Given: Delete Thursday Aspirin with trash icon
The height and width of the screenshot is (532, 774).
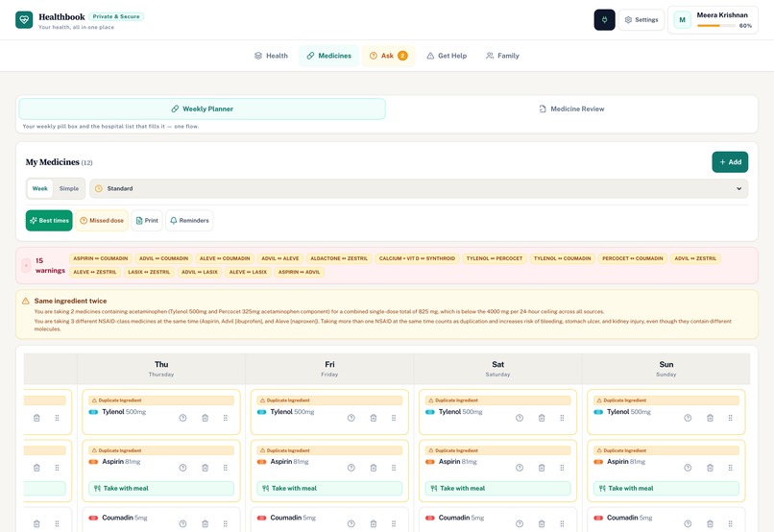Looking at the screenshot, I should tap(205, 468).
